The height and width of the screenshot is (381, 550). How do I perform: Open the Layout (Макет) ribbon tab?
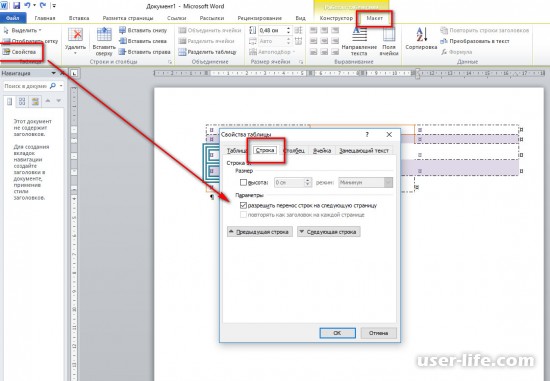(374, 18)
